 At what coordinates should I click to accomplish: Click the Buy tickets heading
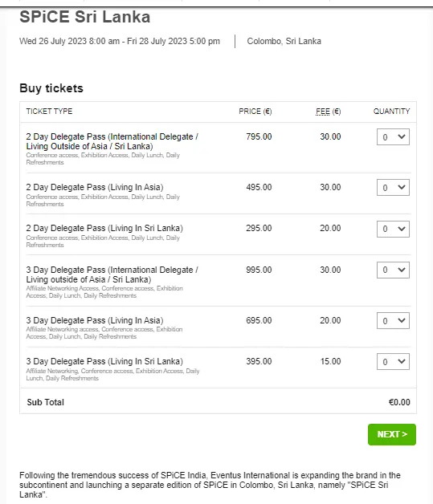(51, 88)
